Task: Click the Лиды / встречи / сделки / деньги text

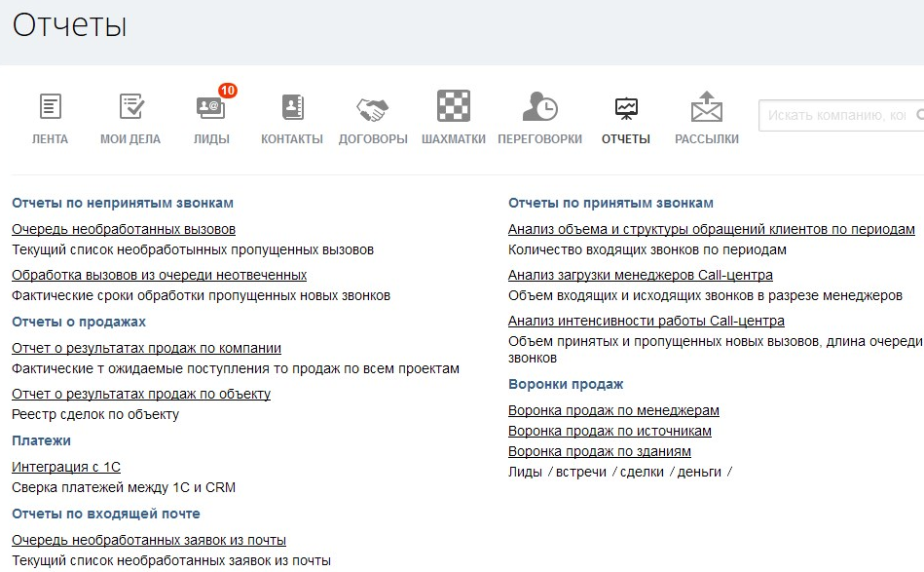Action: pos(620,473)
